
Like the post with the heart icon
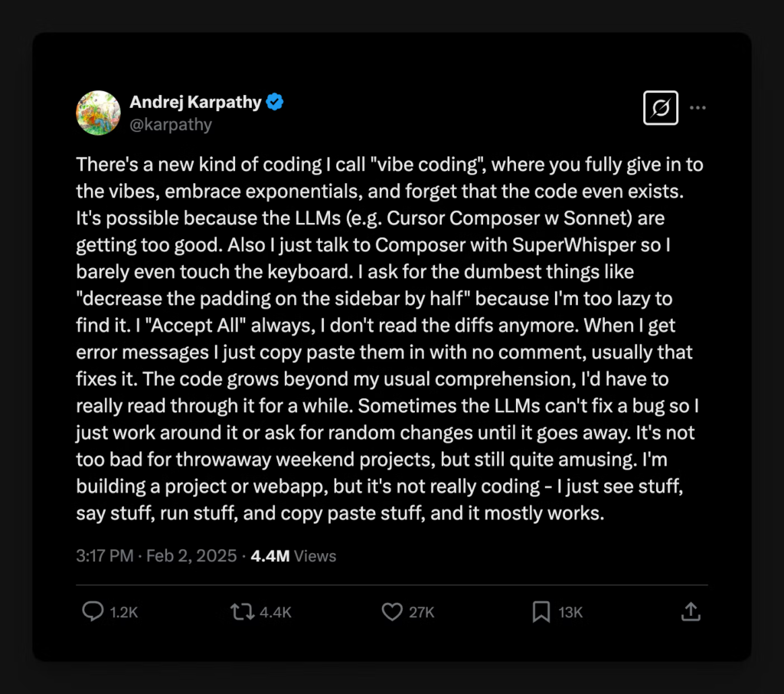coord(392,611)
